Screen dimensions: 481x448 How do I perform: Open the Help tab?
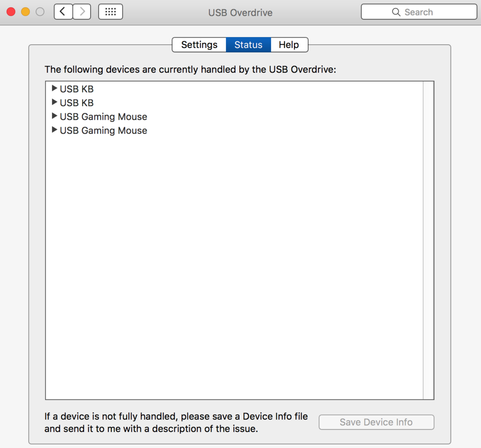coord(289,45)
